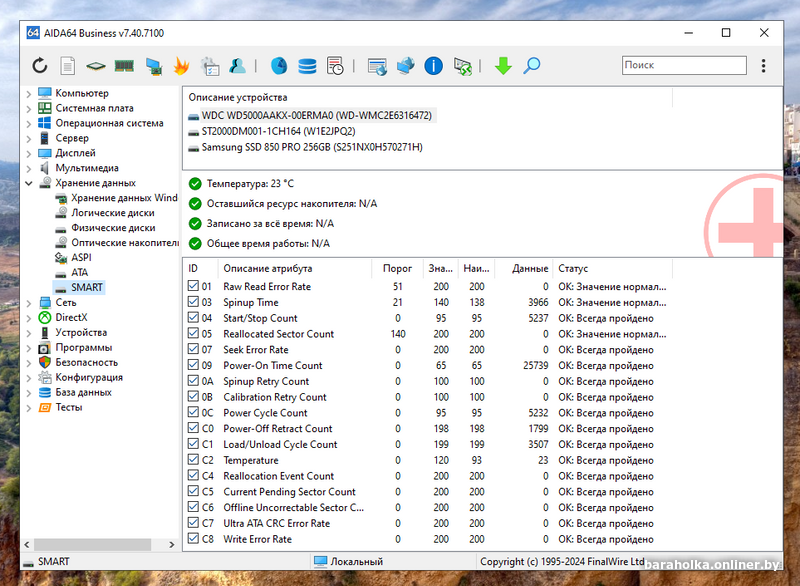Open the three-dot menu next to search
The image size is (800, 586).
point(764,66)
